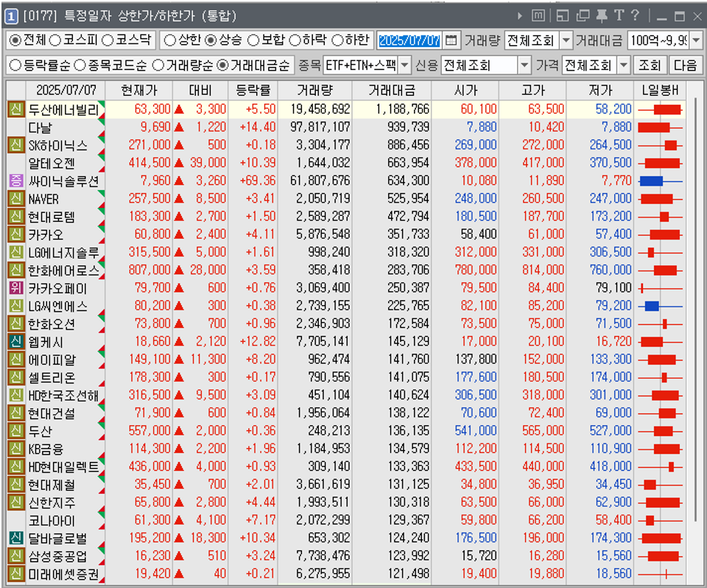Screen dimensions: 707x588
Task: Click 셀트리온 stock name
Action: (x=52, y=378)
